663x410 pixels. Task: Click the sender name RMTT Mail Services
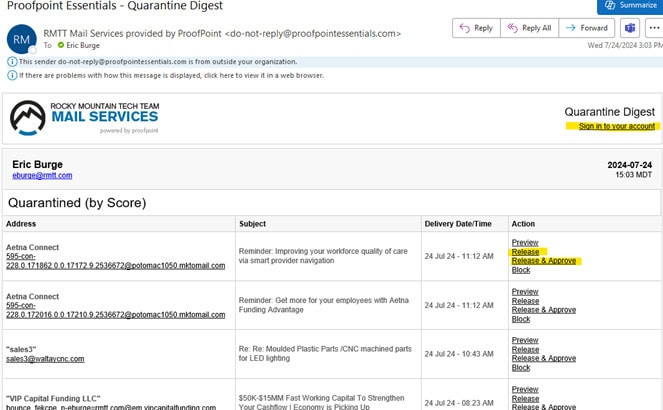click(x=222, y=33)
